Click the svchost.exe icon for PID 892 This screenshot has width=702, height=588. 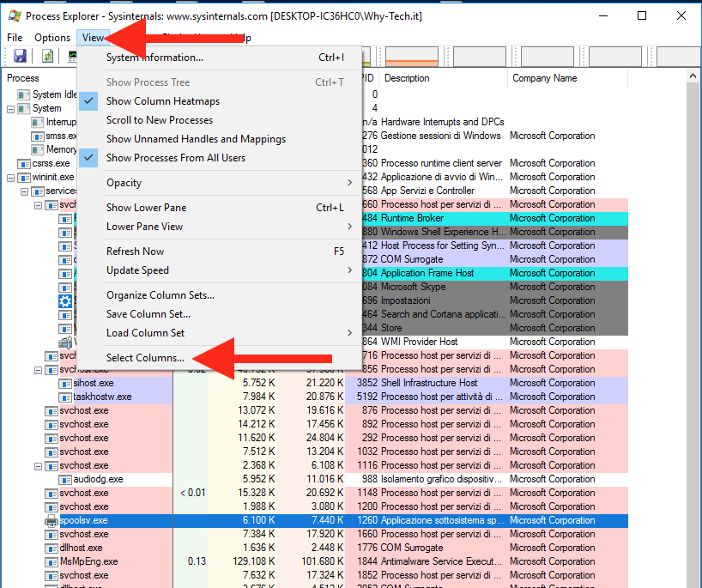pyautogui.click(x=51, y=425)
